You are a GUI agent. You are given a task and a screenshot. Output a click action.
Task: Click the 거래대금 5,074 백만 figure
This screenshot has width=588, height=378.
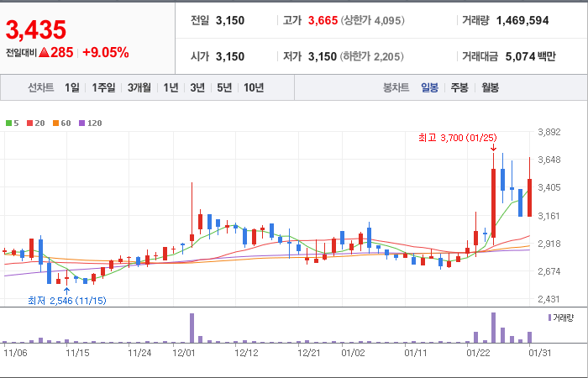pos(531,56)
